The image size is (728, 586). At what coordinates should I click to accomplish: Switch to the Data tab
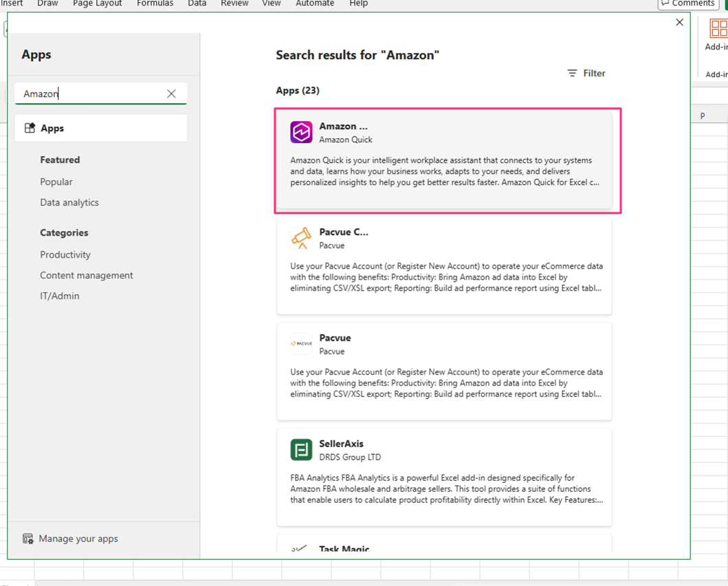(x=197, y=3)
